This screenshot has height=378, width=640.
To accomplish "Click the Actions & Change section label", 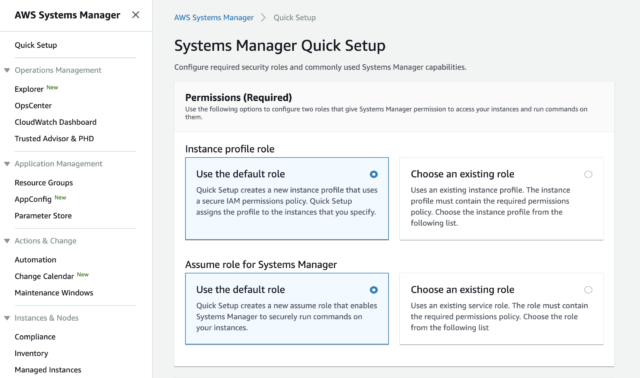I will tap(45, 241).
